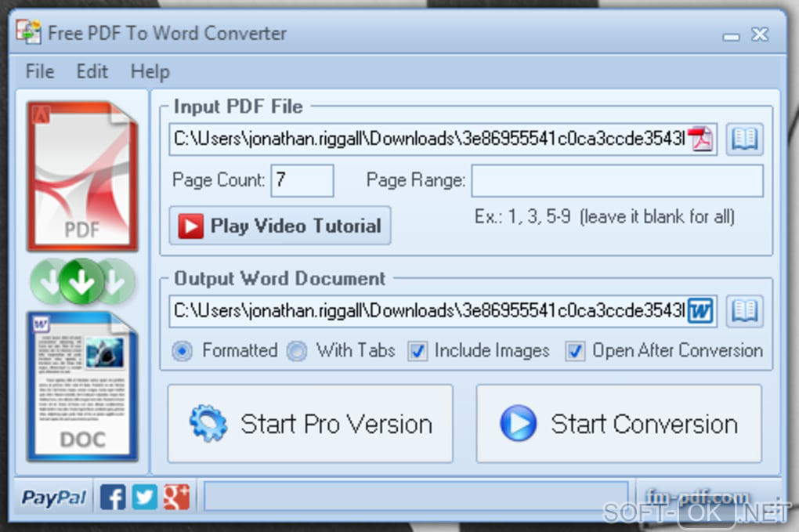Viewport: 799px width, 532px height.
Task: Click the large PDF document image
Action: 82,176
